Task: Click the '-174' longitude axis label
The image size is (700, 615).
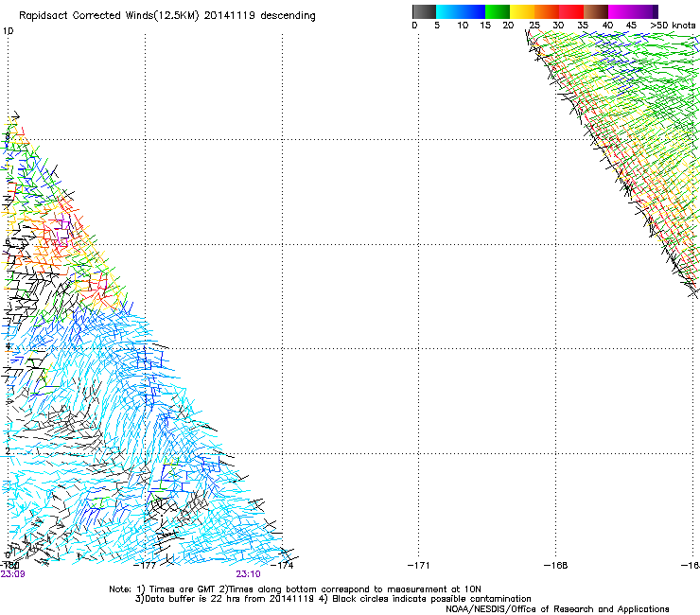Action: tap(283, 566)
